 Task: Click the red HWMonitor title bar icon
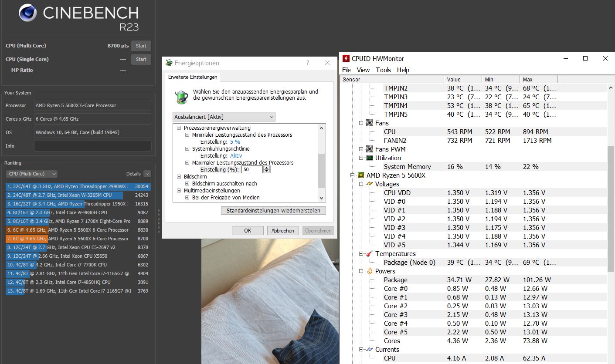point(347,58)
